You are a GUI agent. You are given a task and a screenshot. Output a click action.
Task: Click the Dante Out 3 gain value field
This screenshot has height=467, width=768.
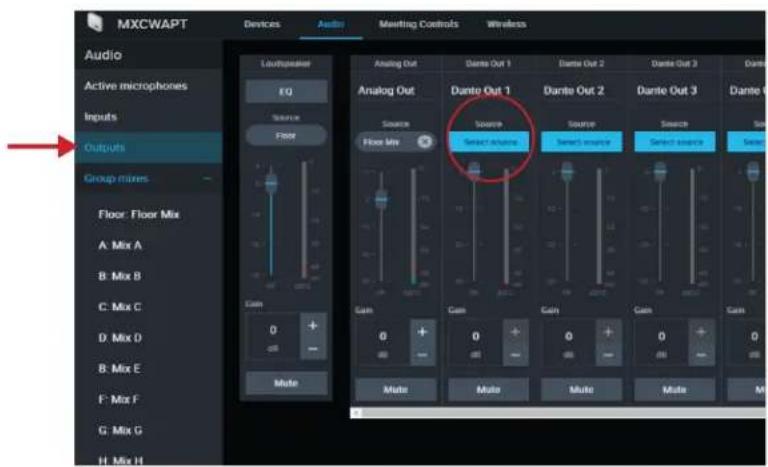click(662, 344)
